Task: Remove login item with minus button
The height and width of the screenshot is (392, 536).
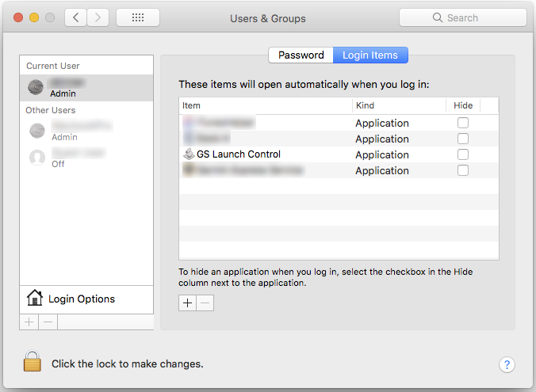Action: point(205,303)
